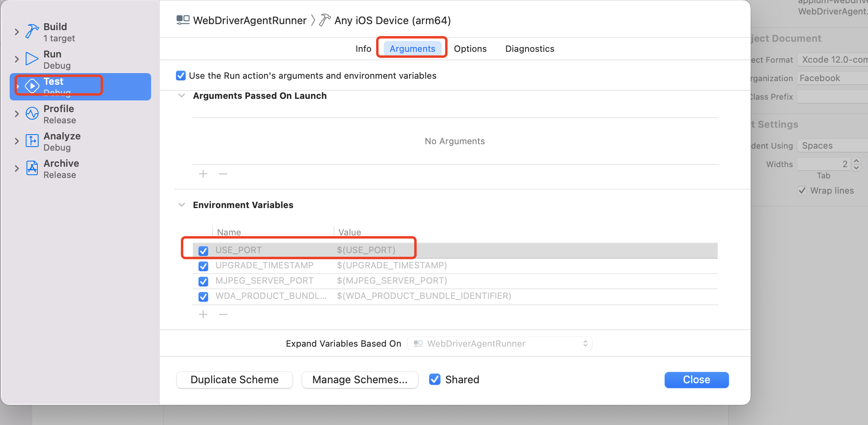Click the Manage Schemes button
868x425 pixels.
360,380
